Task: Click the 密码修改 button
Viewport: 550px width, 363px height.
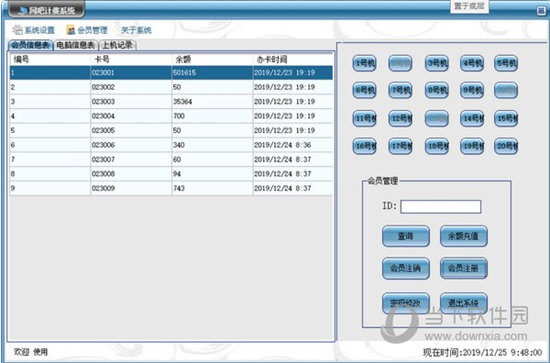Action: click(406, 303)
